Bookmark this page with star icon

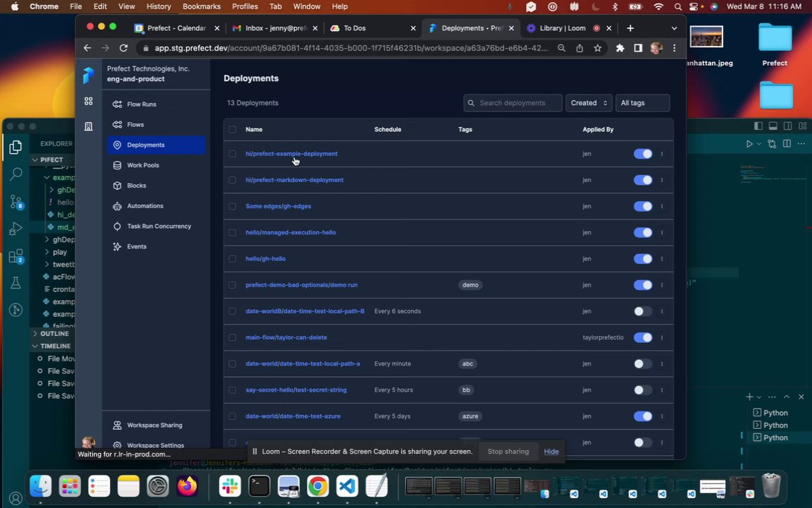[x=598, y=48]
